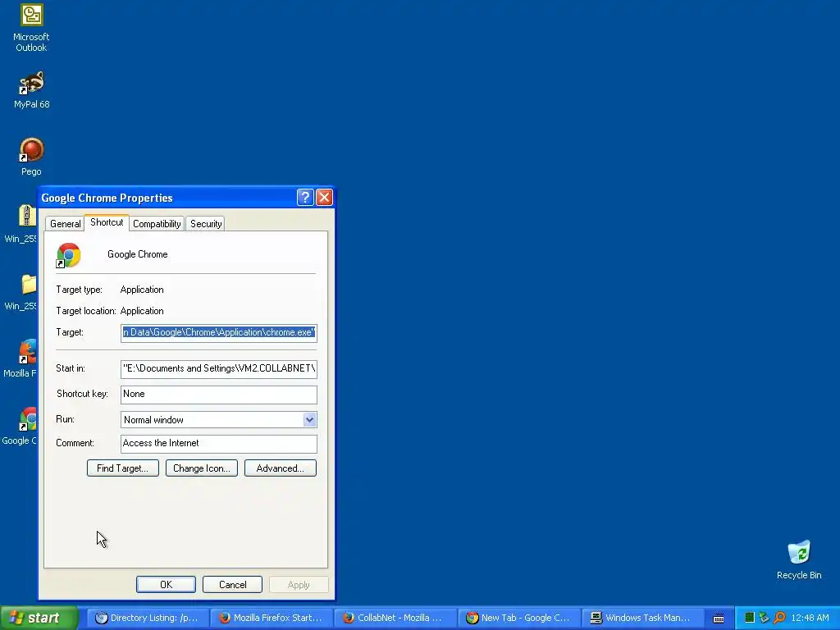Select the MyPal 68 desktop icon
840x630 pixels.
(31, 89)
